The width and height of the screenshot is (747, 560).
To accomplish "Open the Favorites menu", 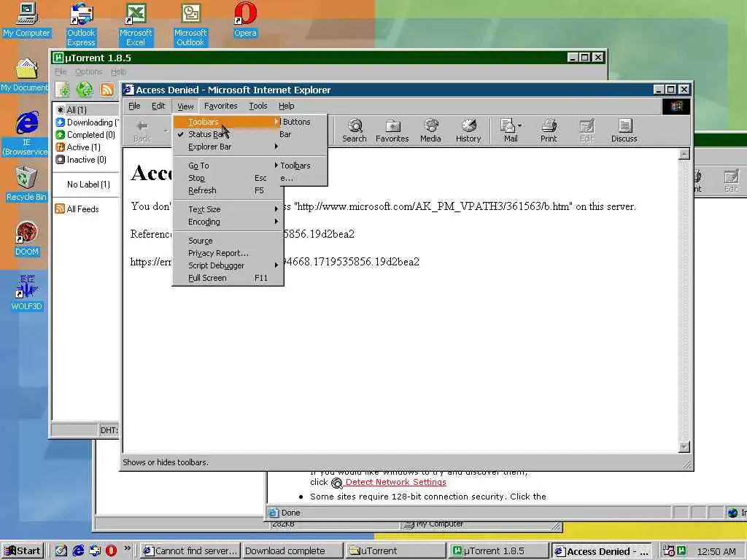I will pyautogui.click(x=220, y=106).
